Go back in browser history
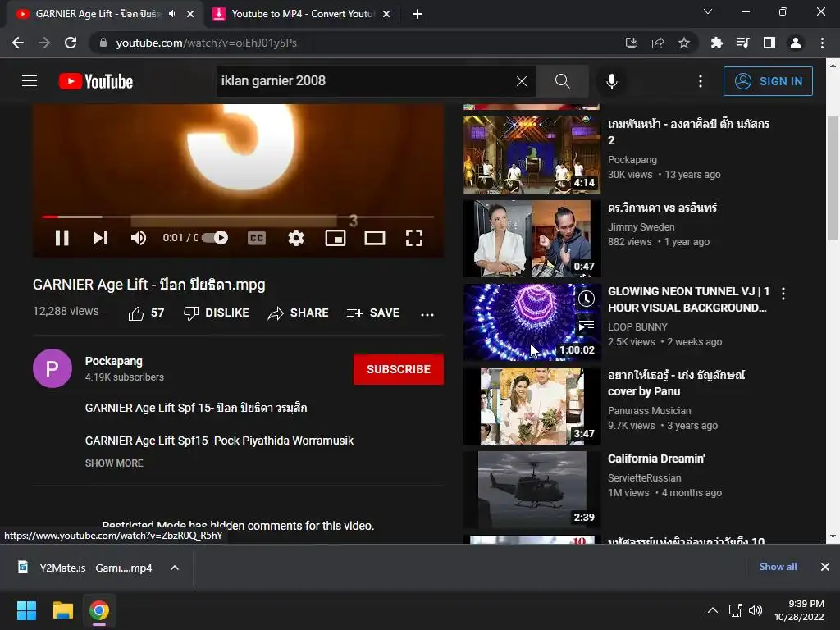Screen dimensions: 840x630 coord(18,43)
